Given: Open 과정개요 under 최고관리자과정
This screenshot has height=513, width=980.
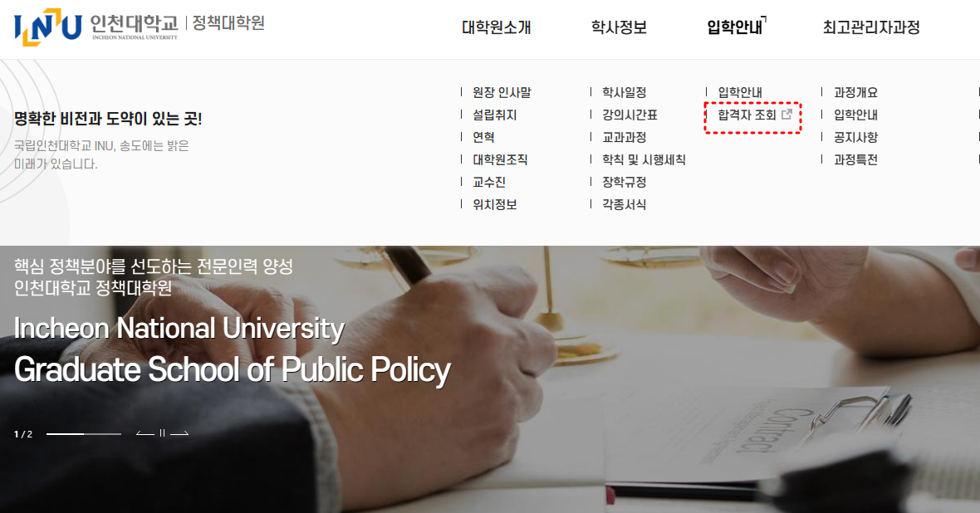Looking at the screenshot, I should (855, 93).
